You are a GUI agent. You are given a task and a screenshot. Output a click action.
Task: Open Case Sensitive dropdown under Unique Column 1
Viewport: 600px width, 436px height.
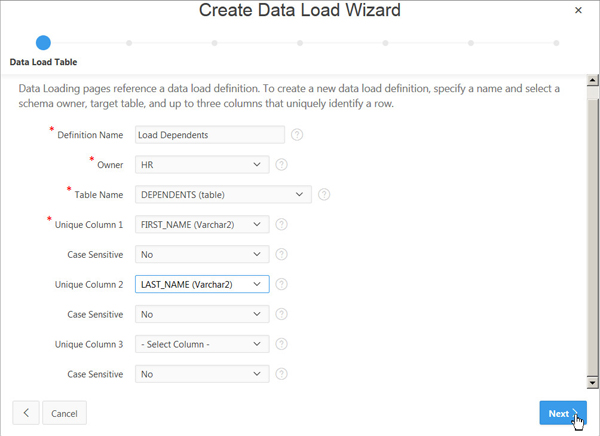click(x=201, y=254)
